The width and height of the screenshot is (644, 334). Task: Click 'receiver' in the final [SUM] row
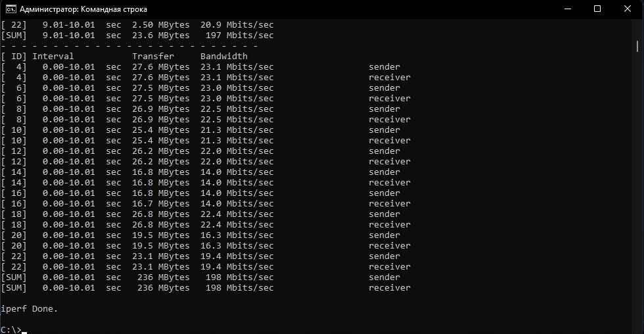pyautogui.click(x=390, y=287)
